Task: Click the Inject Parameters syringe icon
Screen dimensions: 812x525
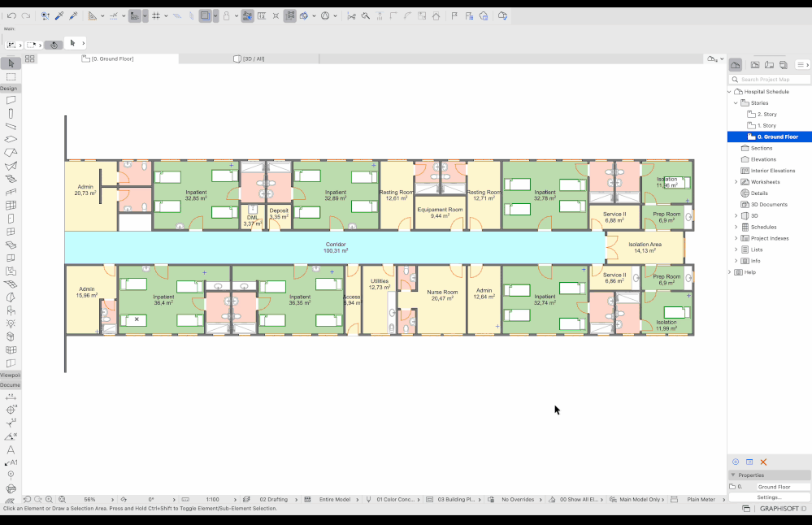Action: click(x=73, y=15)
